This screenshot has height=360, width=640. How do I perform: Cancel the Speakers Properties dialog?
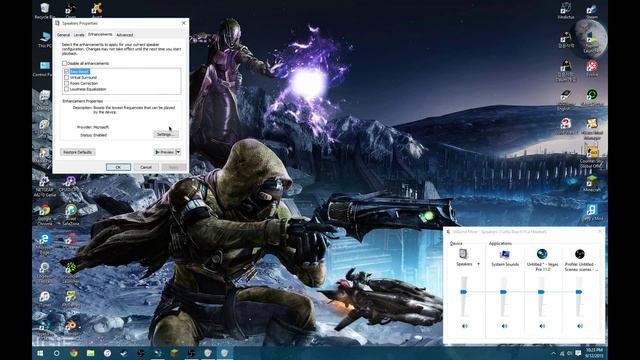coord(146,167)
